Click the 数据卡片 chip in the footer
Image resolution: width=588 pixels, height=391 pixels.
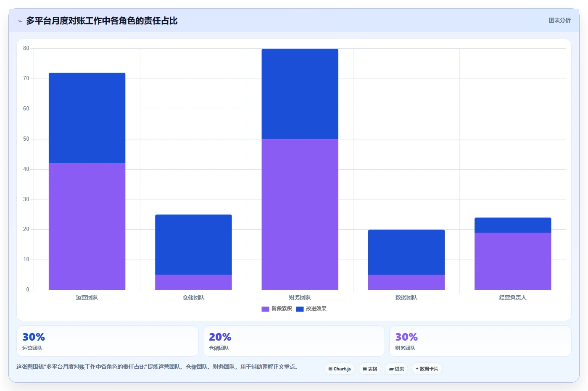[427, 369]
